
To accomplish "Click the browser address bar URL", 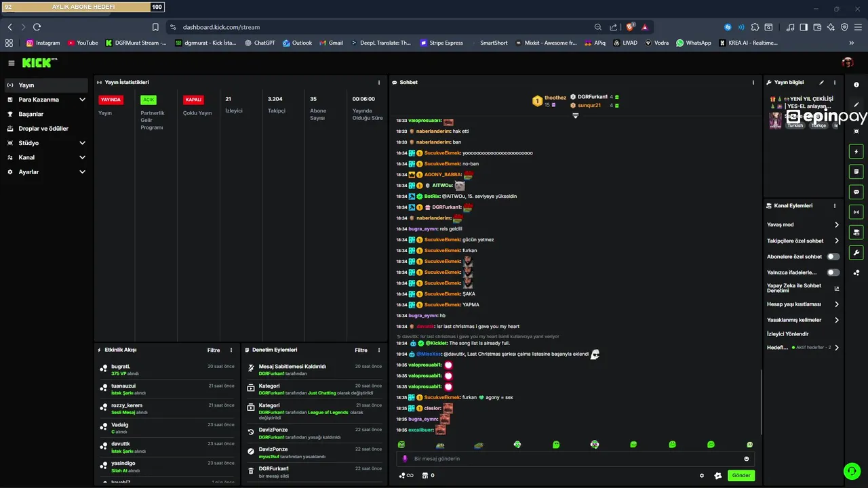I will [221, 27].
